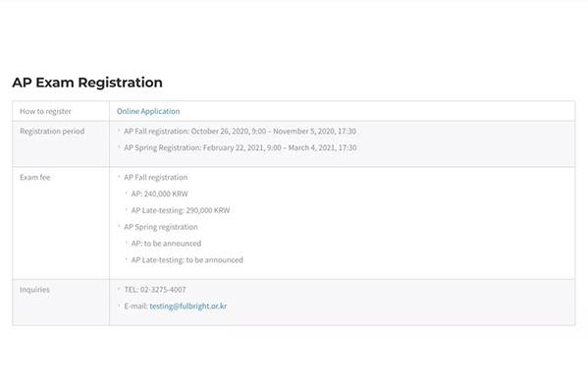Click AP Fall registration under Exam fee
The image size is (588, 389).
point(156,178)
